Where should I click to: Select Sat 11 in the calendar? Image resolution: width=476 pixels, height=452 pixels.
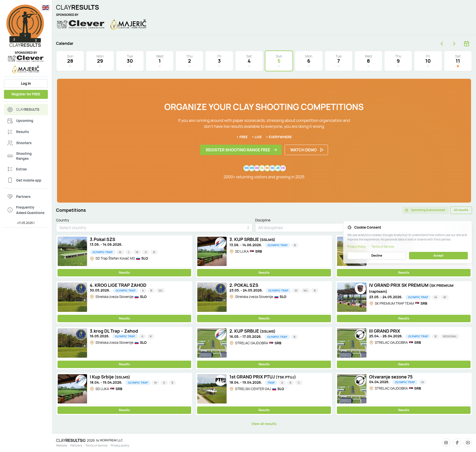click(x=458, y=61)
